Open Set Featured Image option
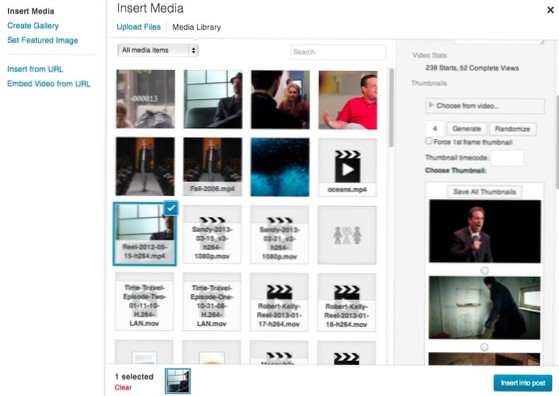 tap(42, 40)
